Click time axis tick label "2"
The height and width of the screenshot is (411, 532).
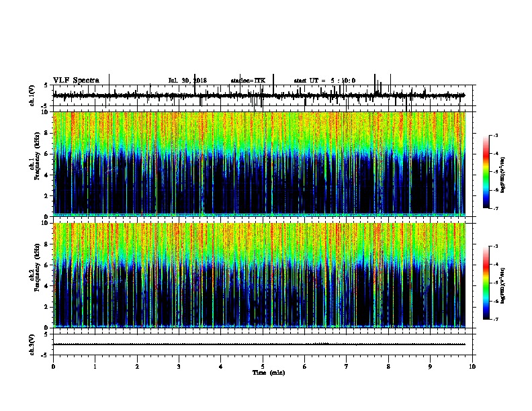tap(137, 367)
